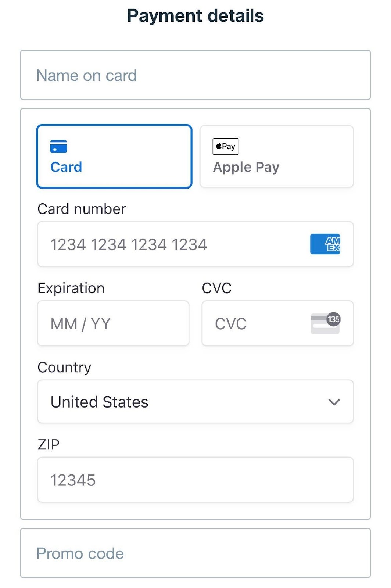Viewport: 391px width, 588px height.
Task: Click the "Country" field label
Action: (x=64, y=367)
